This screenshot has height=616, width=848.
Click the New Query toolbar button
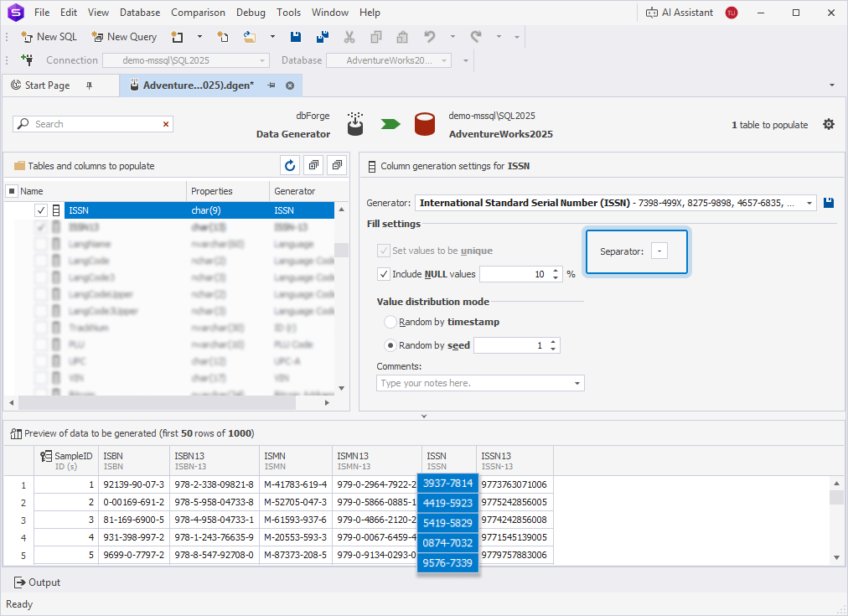124,37
